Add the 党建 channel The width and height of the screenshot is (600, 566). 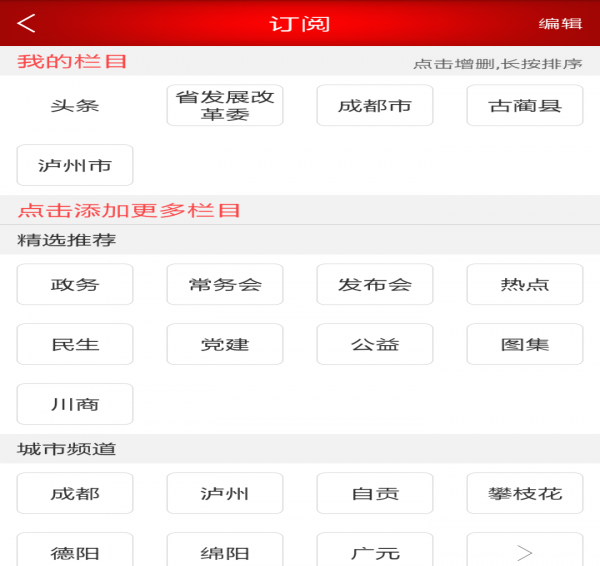point(225,344)
